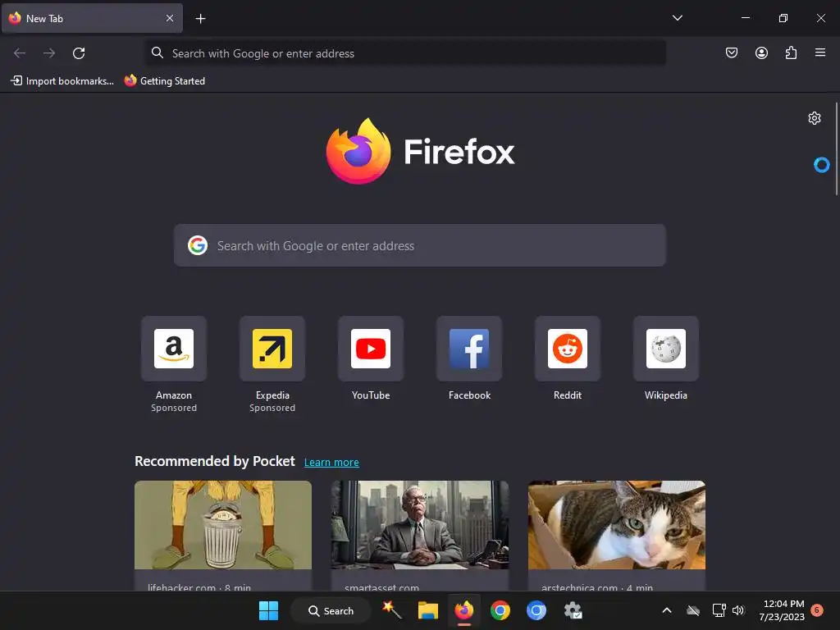
Task: Go forward one page
Action: pyautogui.click(x=49, y=53)
